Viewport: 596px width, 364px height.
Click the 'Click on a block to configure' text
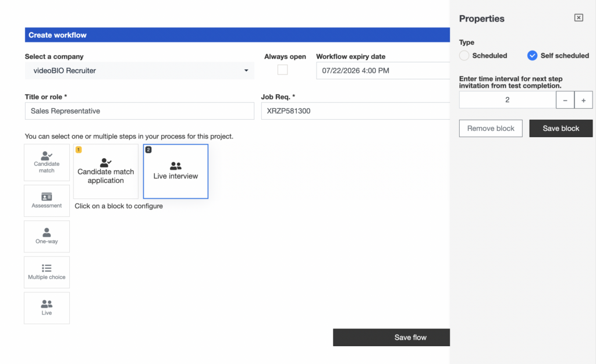[119, 206]
